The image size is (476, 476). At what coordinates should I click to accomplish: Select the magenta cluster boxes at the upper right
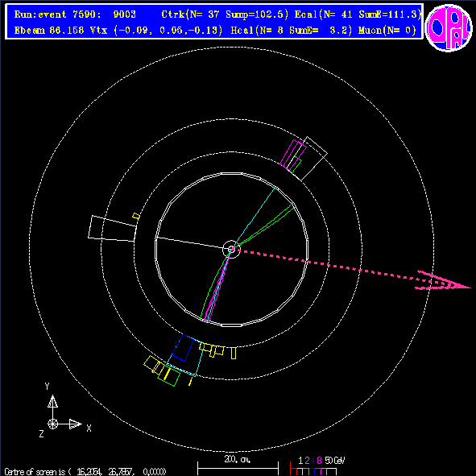(x=293, y=155)
